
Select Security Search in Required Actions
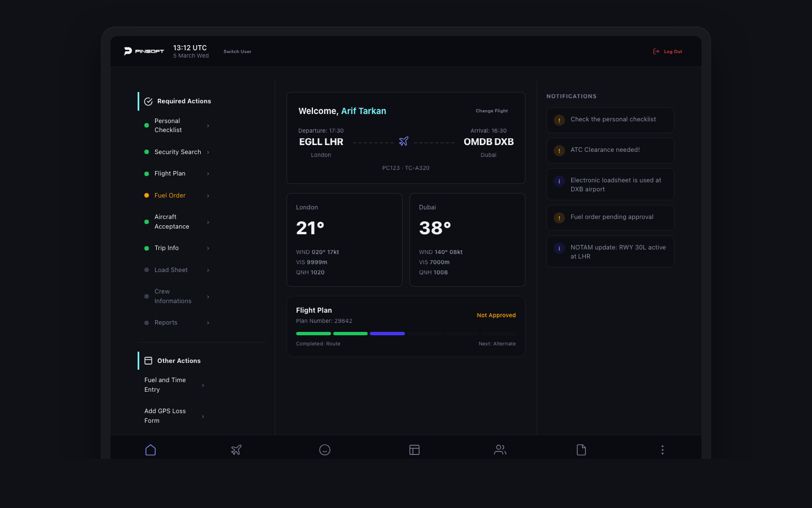pyautogui.click(x=178, y=152)
